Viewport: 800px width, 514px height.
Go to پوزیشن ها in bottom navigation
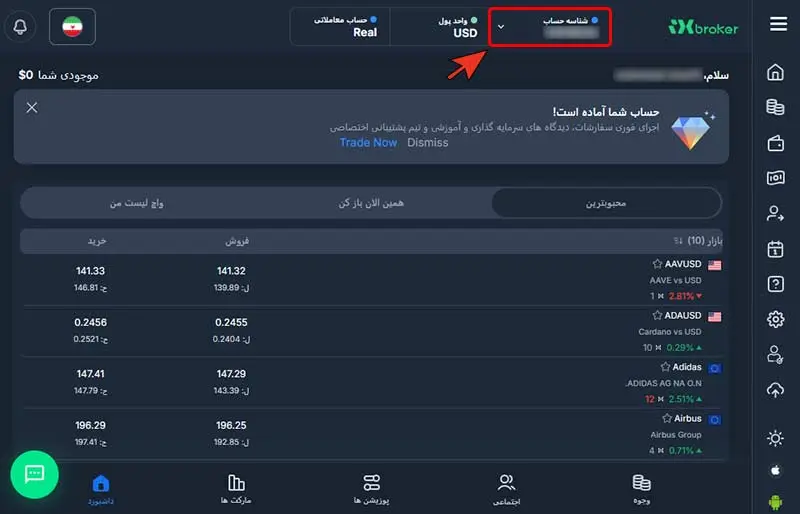[x=371, y=489]
